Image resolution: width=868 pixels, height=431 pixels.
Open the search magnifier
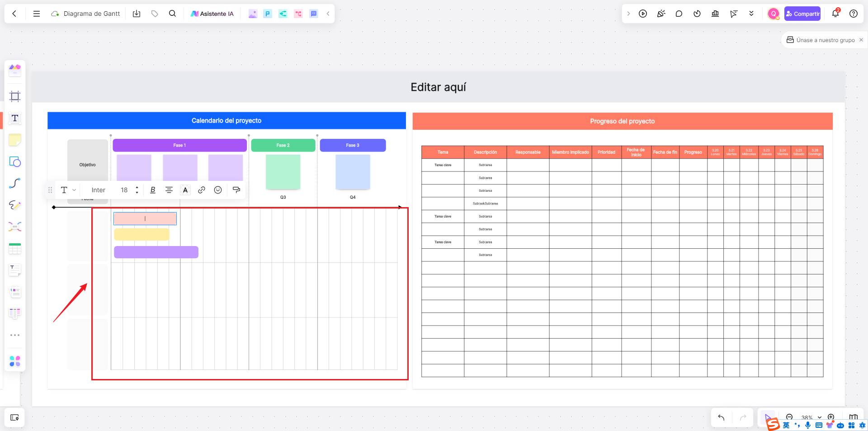point(172,14)
